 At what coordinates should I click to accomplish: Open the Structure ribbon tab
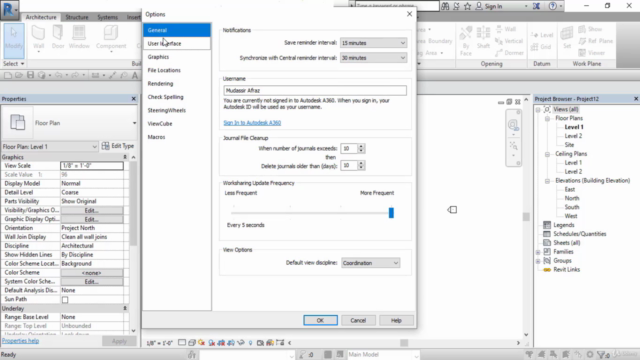tap(77, 17)
